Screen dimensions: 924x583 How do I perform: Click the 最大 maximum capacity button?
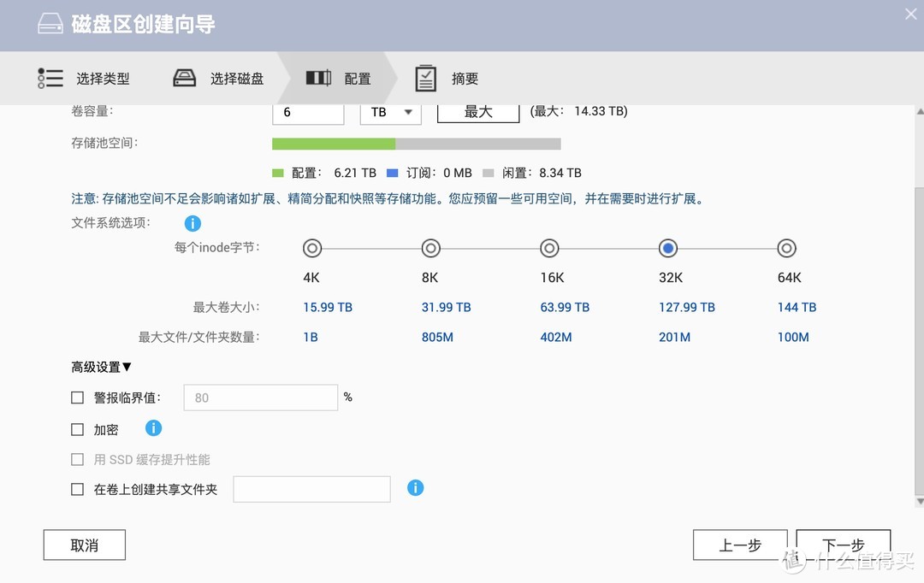(x=478, y=111)
